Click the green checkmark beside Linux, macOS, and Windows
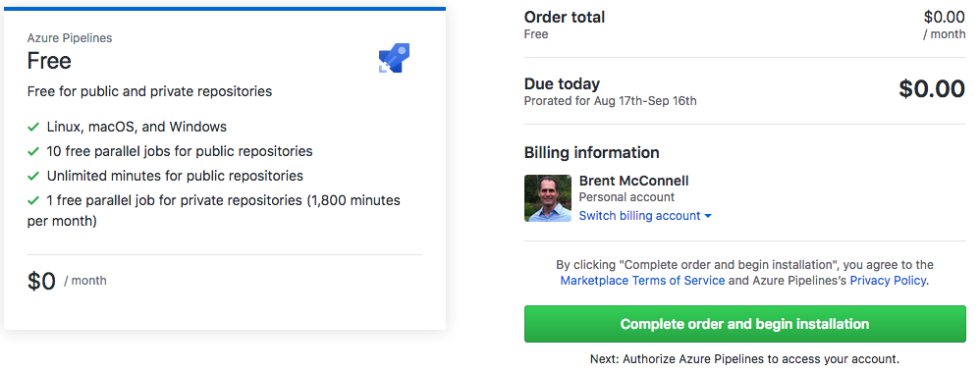 (x=33, y=127)
